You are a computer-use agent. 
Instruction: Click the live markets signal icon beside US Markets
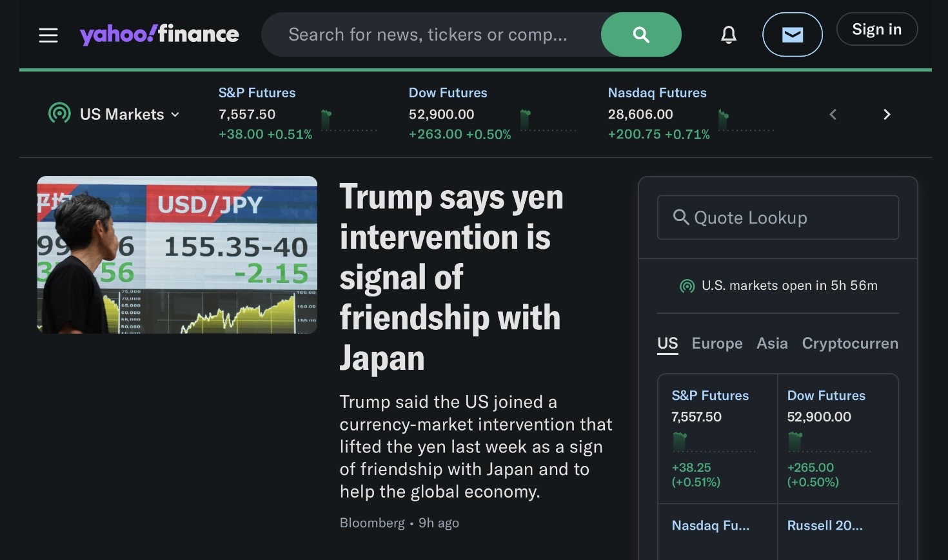59,113
